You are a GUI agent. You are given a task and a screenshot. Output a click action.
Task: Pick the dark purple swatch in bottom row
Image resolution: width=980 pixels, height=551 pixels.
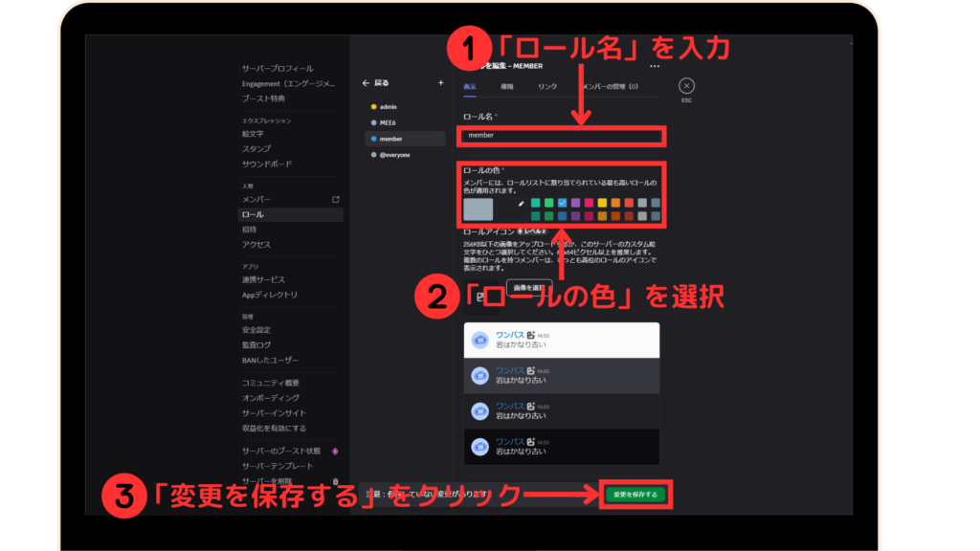click(575, 216)
